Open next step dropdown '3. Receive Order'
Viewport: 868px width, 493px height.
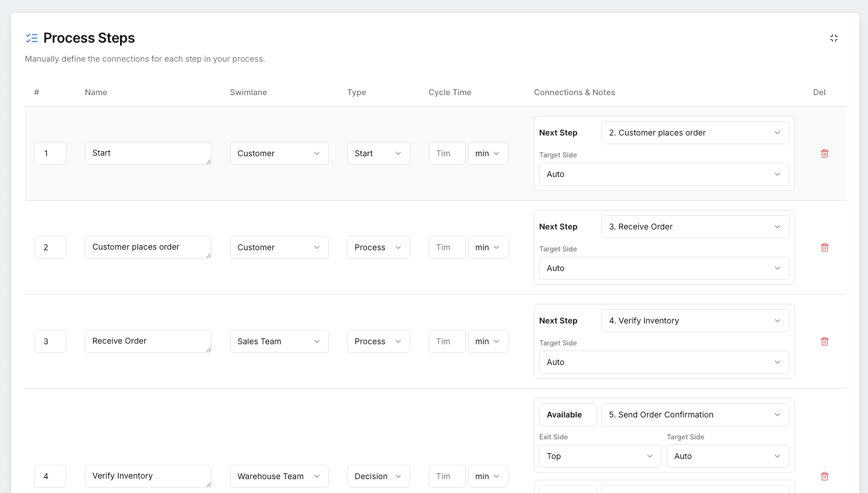point(695,227)
